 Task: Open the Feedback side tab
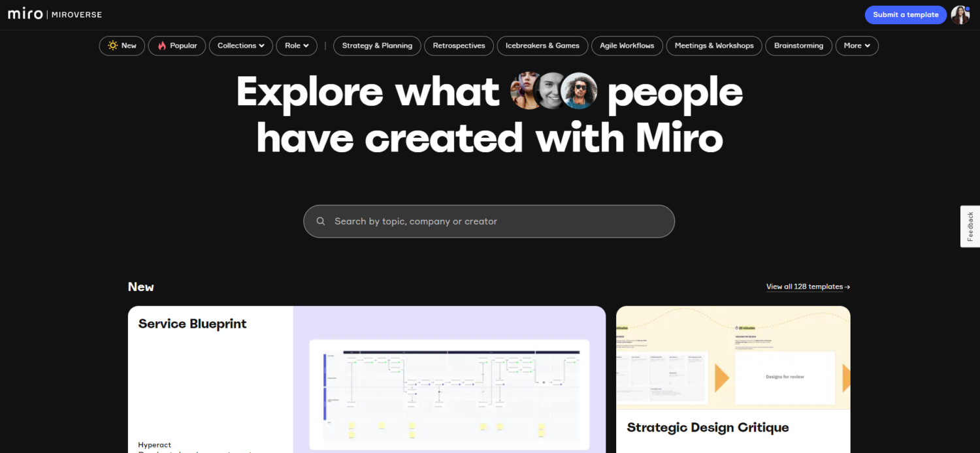[x=970, y=226]
